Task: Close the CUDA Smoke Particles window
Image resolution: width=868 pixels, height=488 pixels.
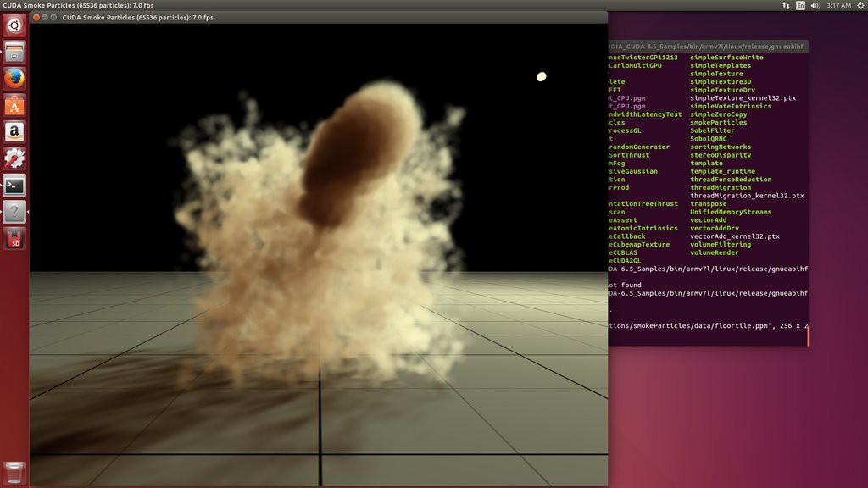Action: click(x=36, y=18)
